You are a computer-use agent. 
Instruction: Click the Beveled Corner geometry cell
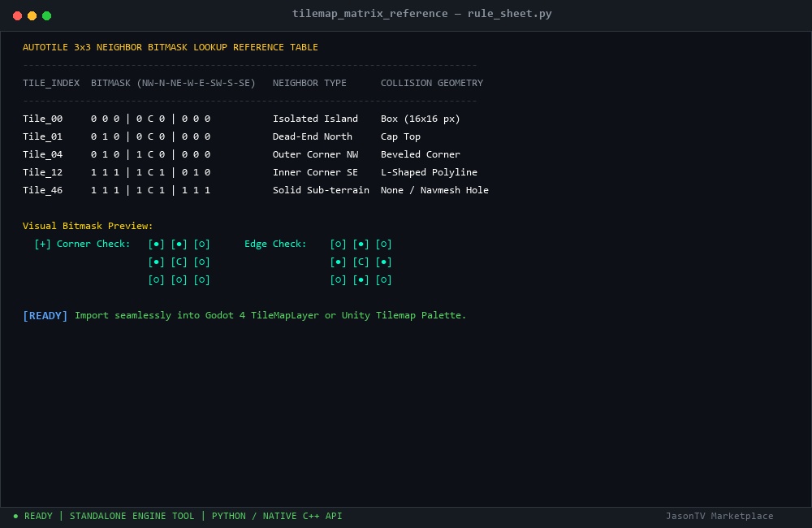pyautogui.click(x=421, y=154)
